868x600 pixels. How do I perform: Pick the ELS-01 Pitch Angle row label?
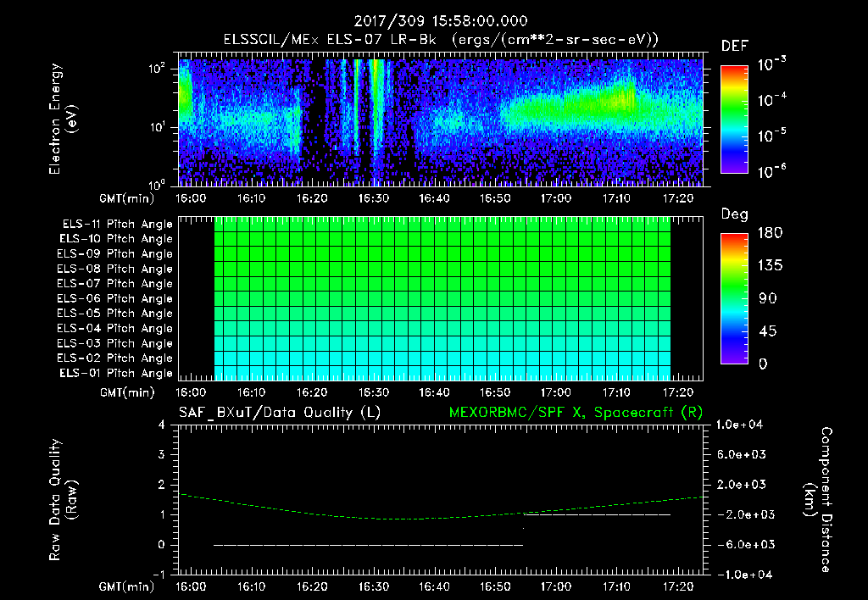pyautogui.click(x=114, y=373)
